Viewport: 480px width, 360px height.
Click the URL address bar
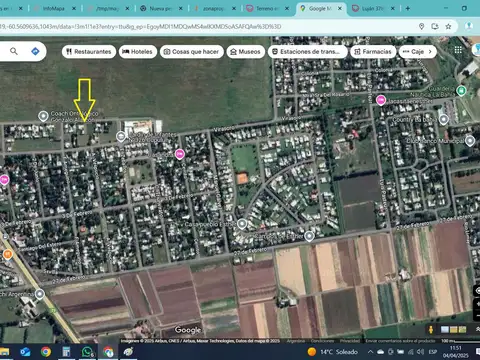pos(207,26)
